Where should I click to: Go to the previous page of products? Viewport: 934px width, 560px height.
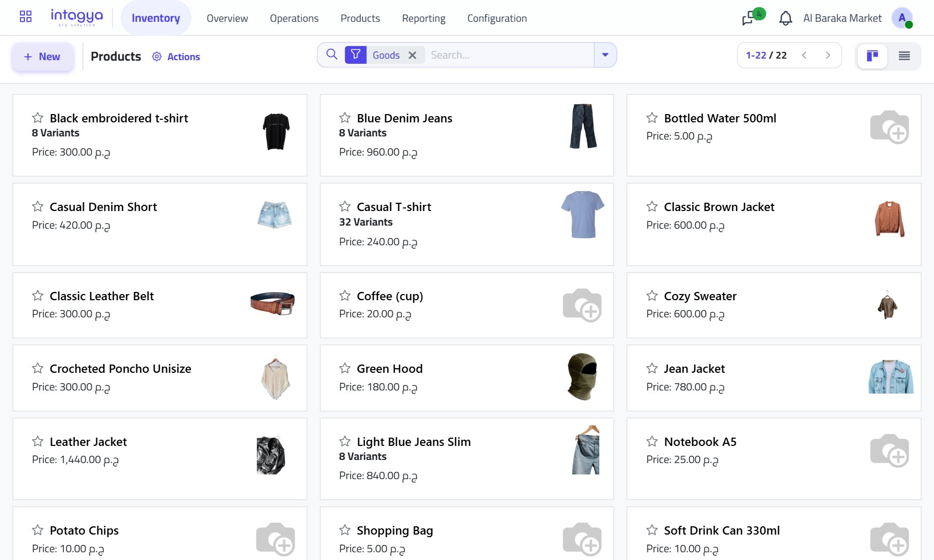pos(804,55)
